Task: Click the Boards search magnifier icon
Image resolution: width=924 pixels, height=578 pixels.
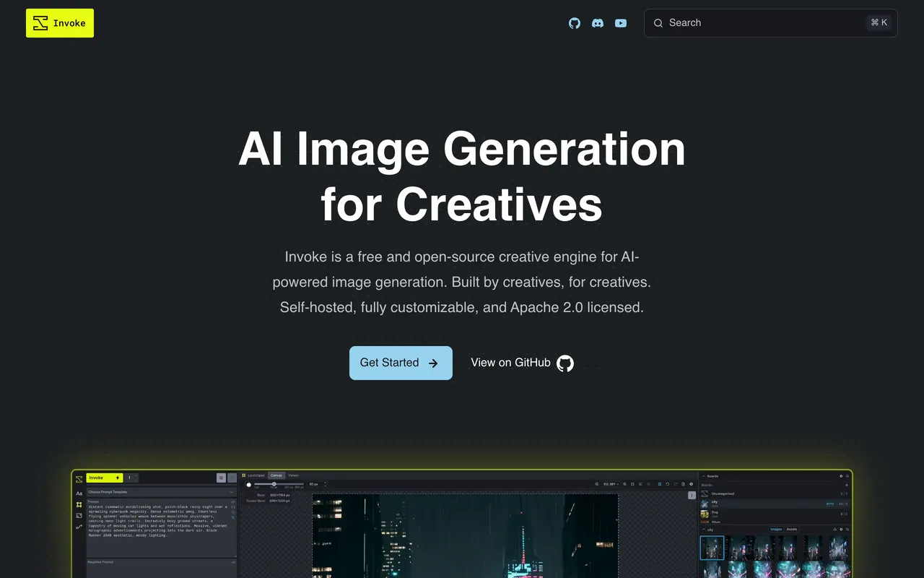Action: (x=847, y=476)
